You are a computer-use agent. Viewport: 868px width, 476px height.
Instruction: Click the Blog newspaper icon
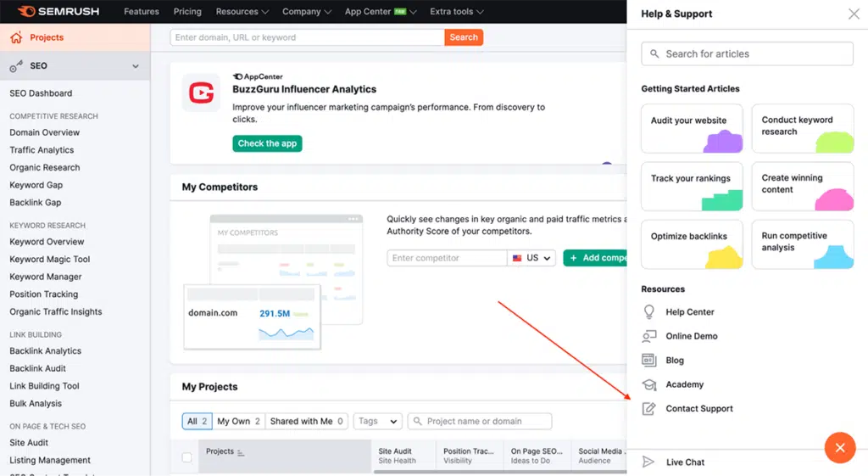click(648, 361)
